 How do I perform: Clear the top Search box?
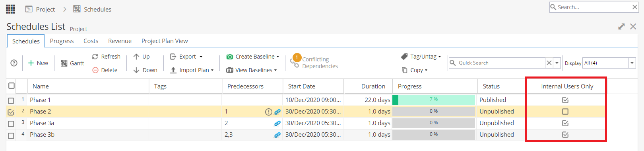pos(635,7)
